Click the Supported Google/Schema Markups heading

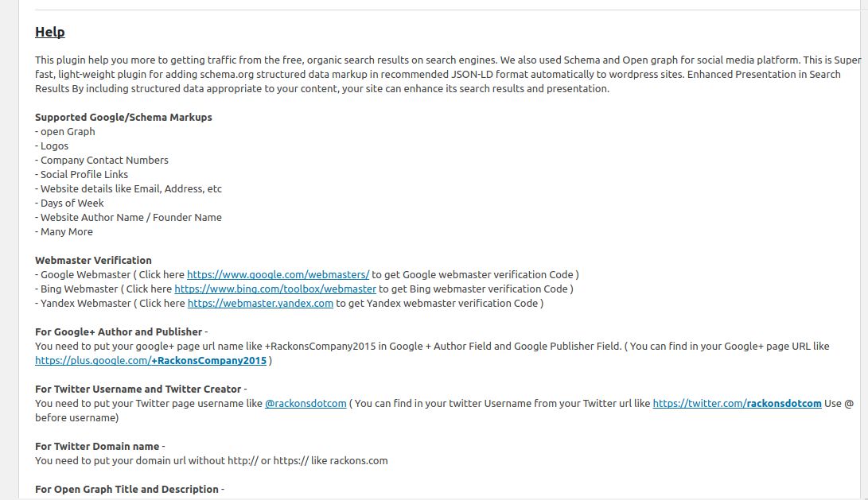pyautogui.click(x=123, y=118)
